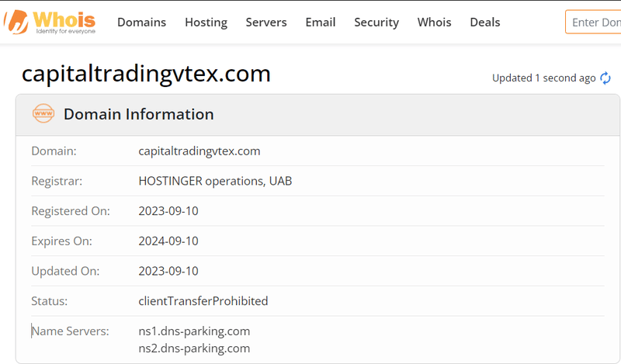The image size is (621, 364).
Task: Select status value clientTransferProhibited
Action: (x=203, y=301)
